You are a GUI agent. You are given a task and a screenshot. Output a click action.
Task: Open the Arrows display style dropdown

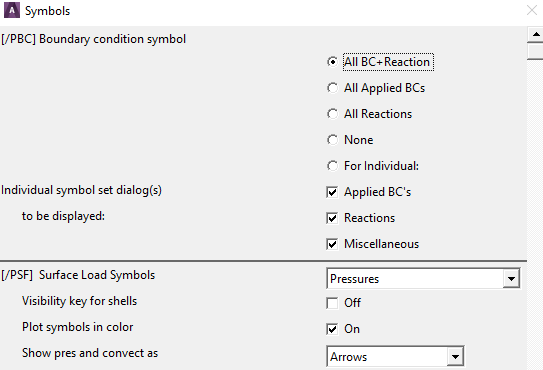(395, 356)
